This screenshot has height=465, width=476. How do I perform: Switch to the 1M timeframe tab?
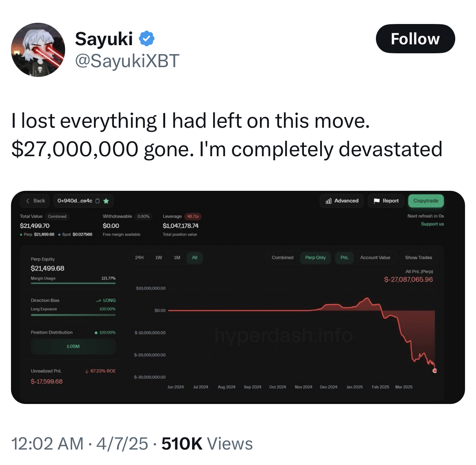coord(177,258)
